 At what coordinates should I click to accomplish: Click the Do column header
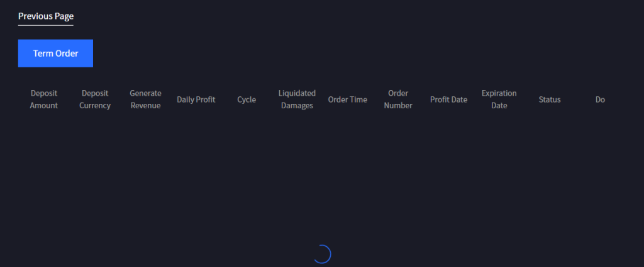point(600,99)
